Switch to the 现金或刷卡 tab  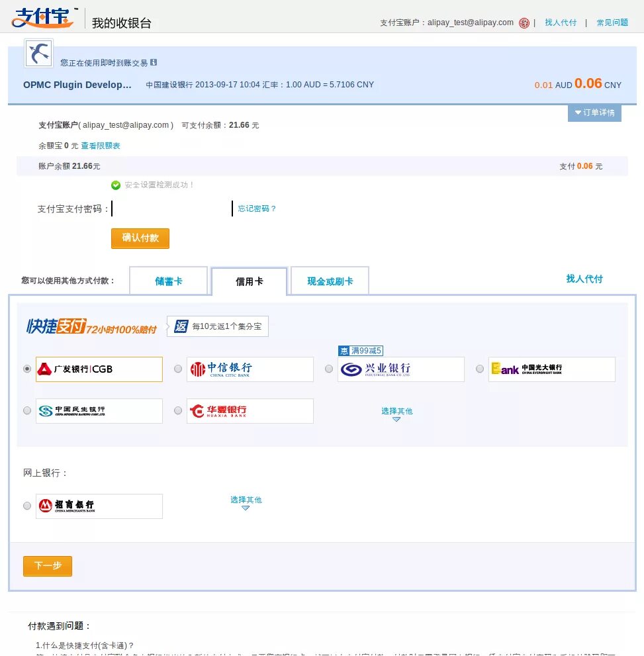330,281
